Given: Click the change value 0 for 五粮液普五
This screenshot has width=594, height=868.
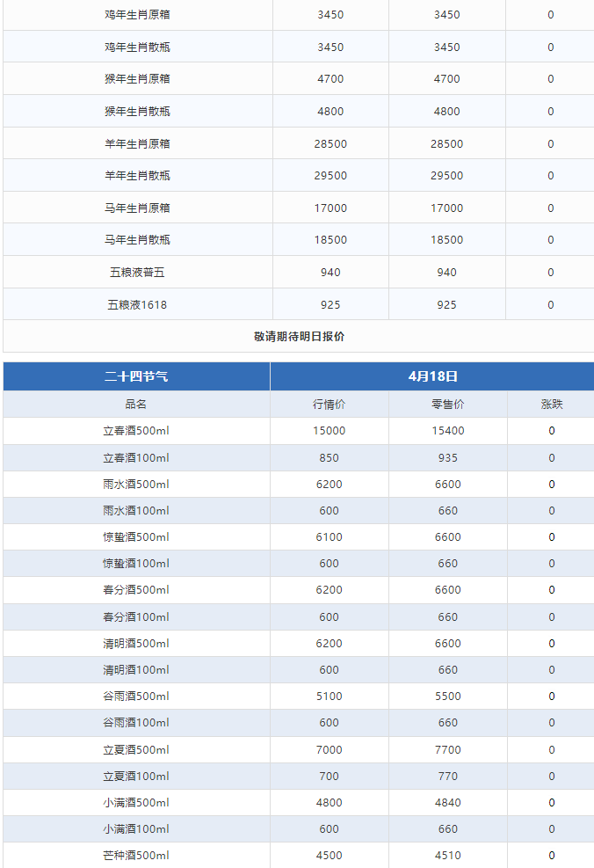Looking at the screenshot, I should [x=551, y=273].
